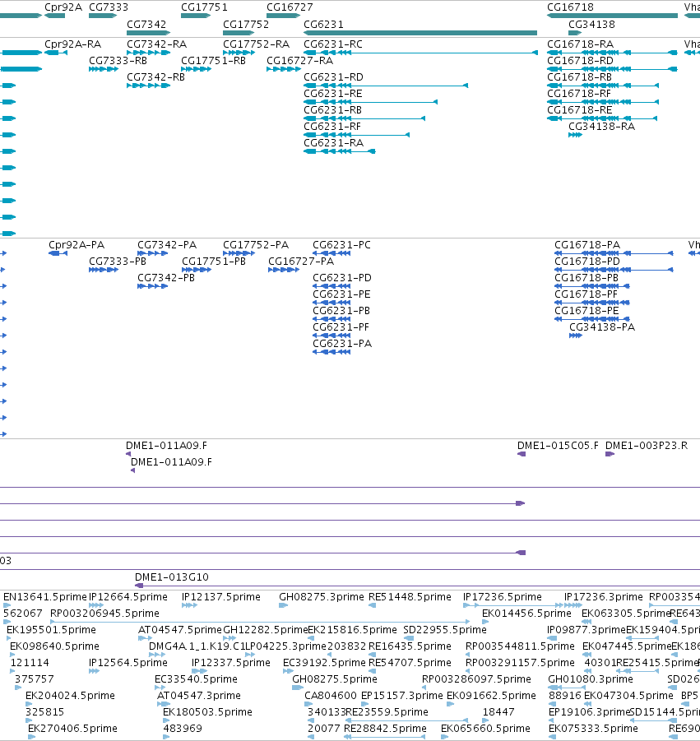The height and width of the screenshot is (741, 700).
Task: Click transcript Cpr92A-RA
Action: tap(72, 44)
